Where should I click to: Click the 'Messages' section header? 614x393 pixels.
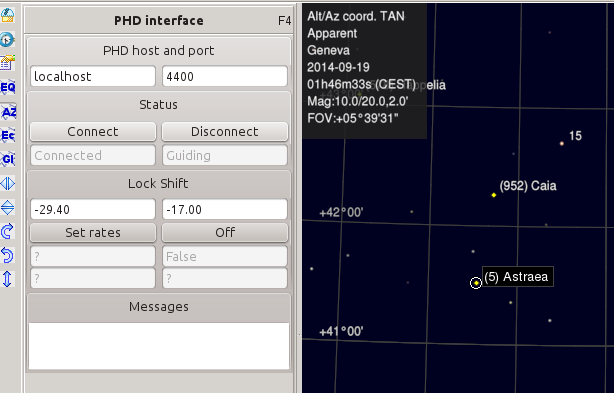pos(159,306)
